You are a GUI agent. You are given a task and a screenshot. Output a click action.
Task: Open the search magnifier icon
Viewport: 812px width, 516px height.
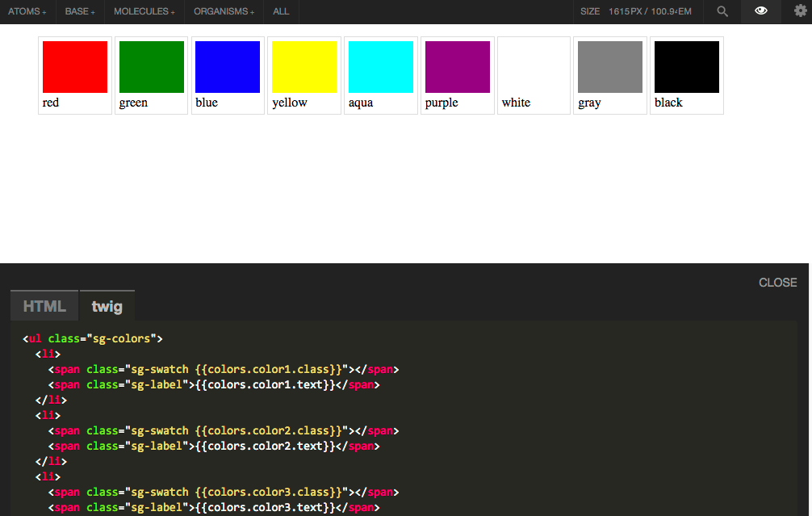[x=722, y=12]
